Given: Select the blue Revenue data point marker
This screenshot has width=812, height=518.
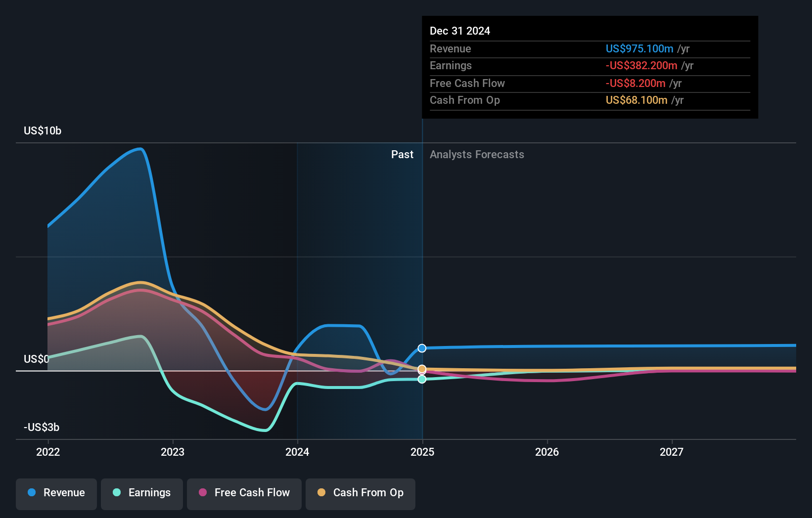Looking at the screenshot, I should point(422,348).
